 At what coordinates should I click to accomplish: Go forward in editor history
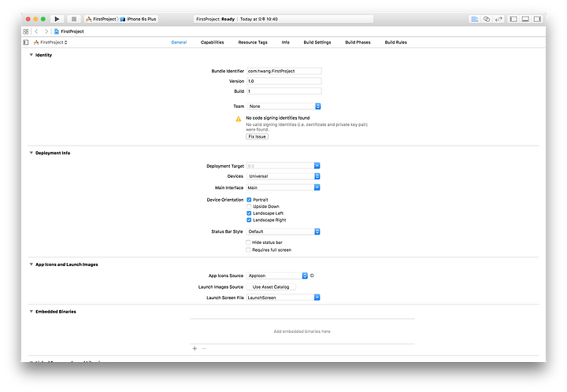[46, 31]
